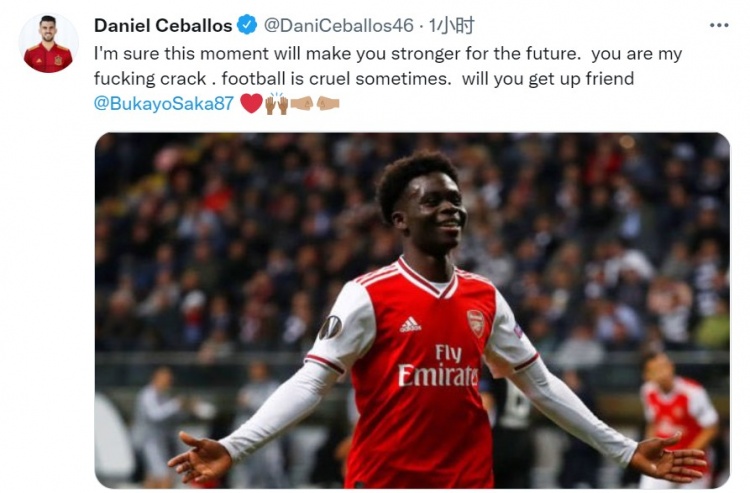Click the raised hands emoji
The image size is (750, 493).
tap(276, 103)
